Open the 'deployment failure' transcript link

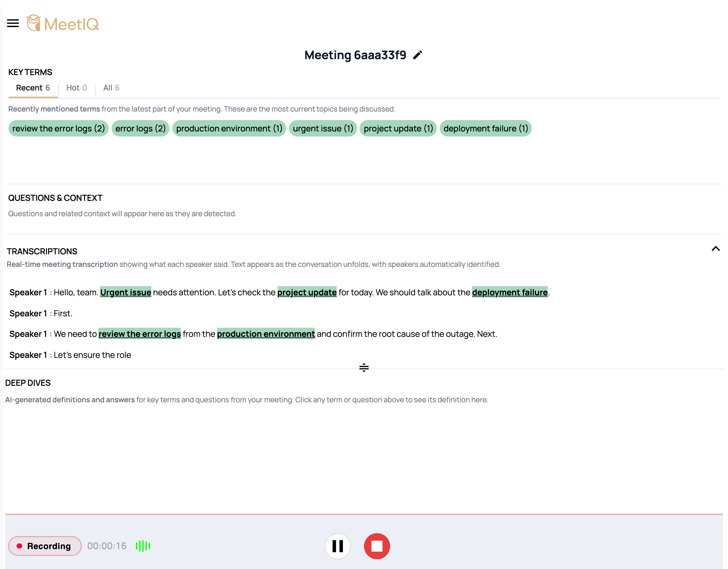point(510,292)
